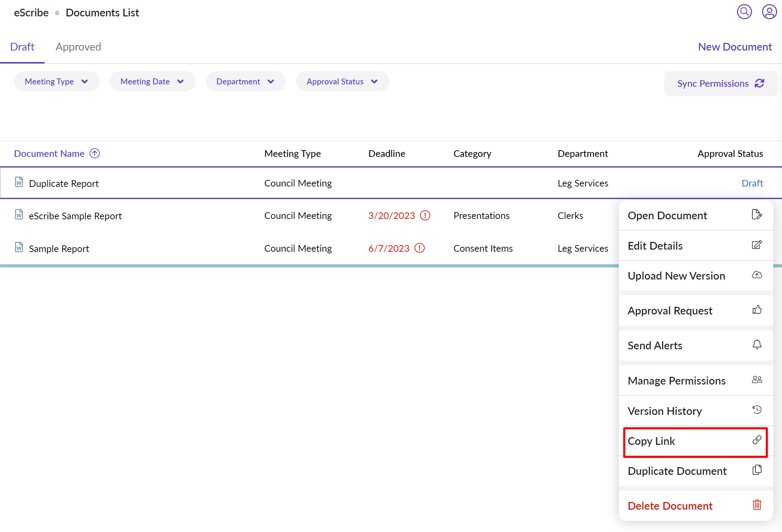Click the overdue warning icon beside 3/20/2023

425,215
